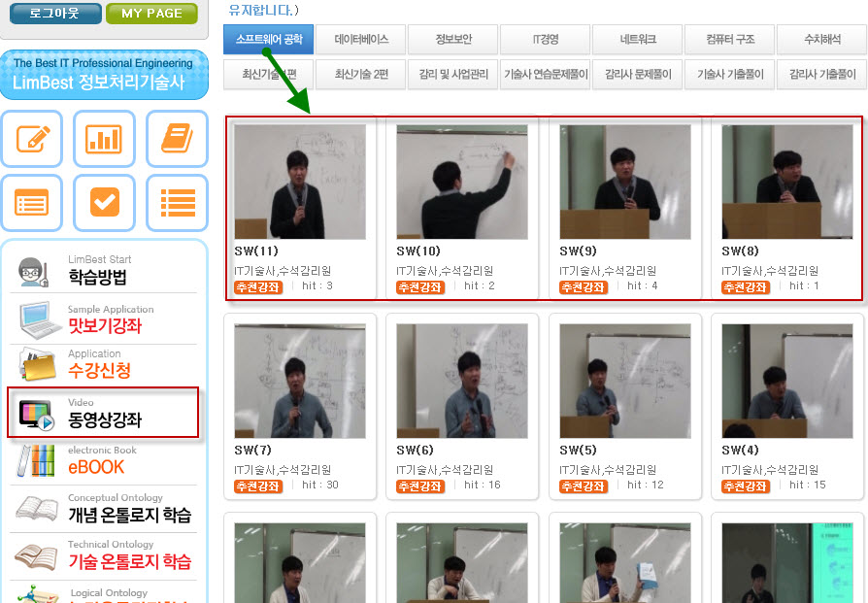Viewport: 868px width, 603px height.
Task: Click the eBOOK bookshelf icon
Action: [36, 460]
